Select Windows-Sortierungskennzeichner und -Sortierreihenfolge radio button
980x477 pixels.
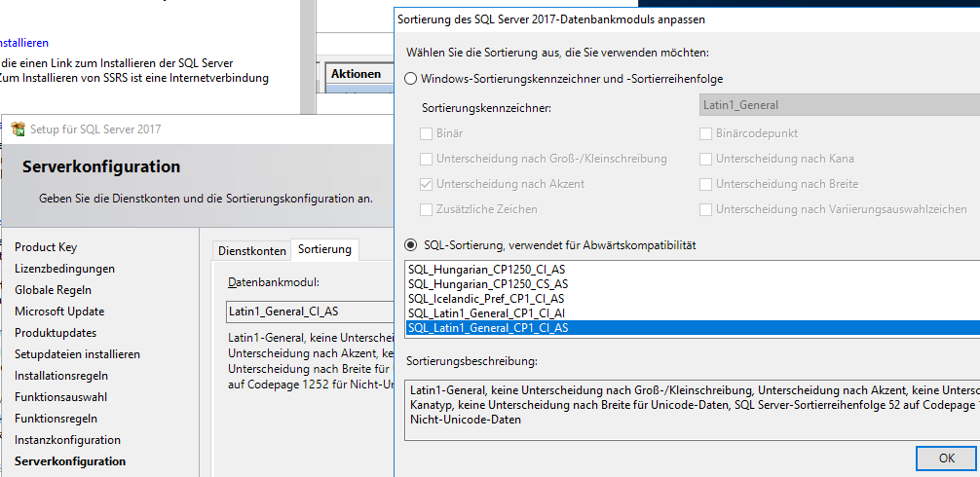[x=411, y=79]
